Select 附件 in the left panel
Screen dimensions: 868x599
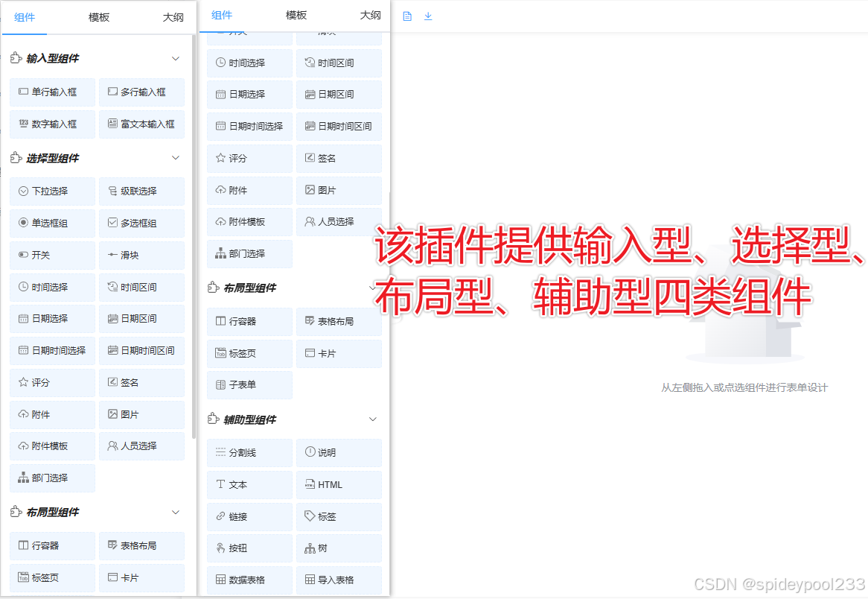tap(53, 414)
